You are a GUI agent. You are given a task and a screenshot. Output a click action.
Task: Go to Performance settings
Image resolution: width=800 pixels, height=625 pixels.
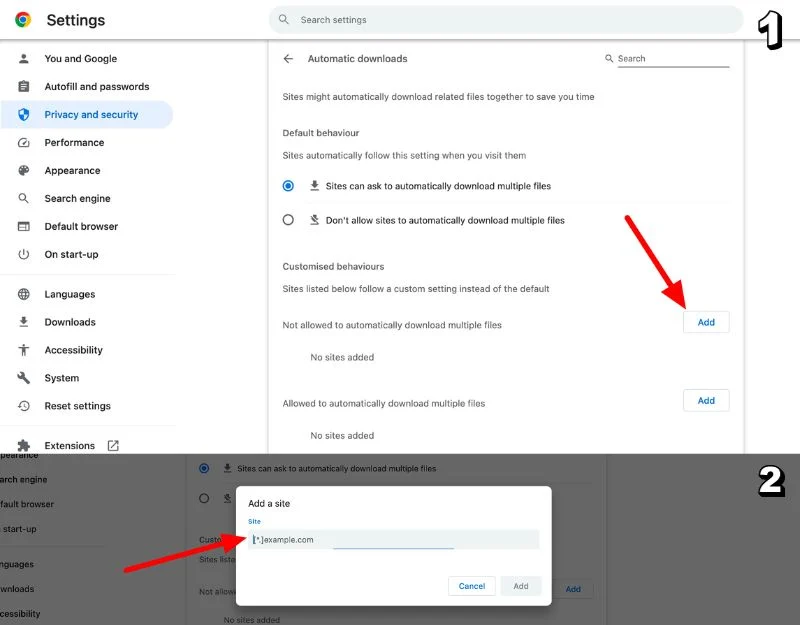[x=74, y=142]
